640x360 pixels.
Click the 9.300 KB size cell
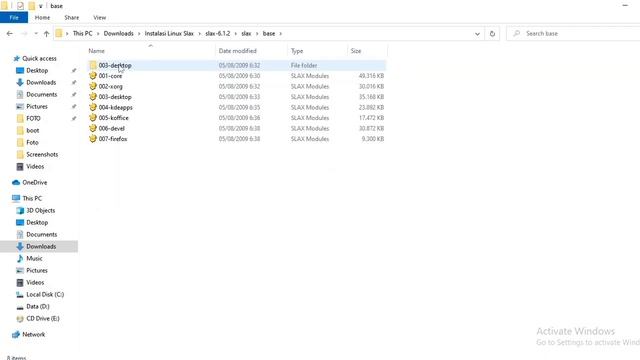373,139
